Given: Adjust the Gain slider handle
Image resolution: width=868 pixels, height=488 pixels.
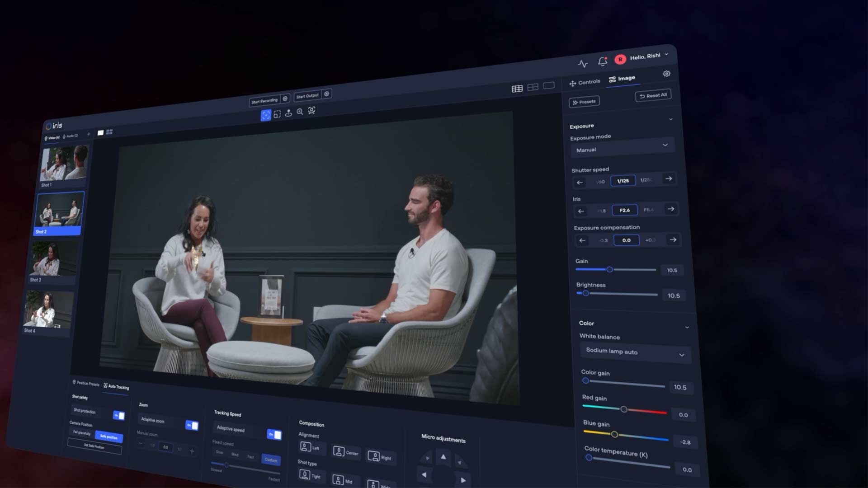Looking at the screenshot, I should (609, 270).
